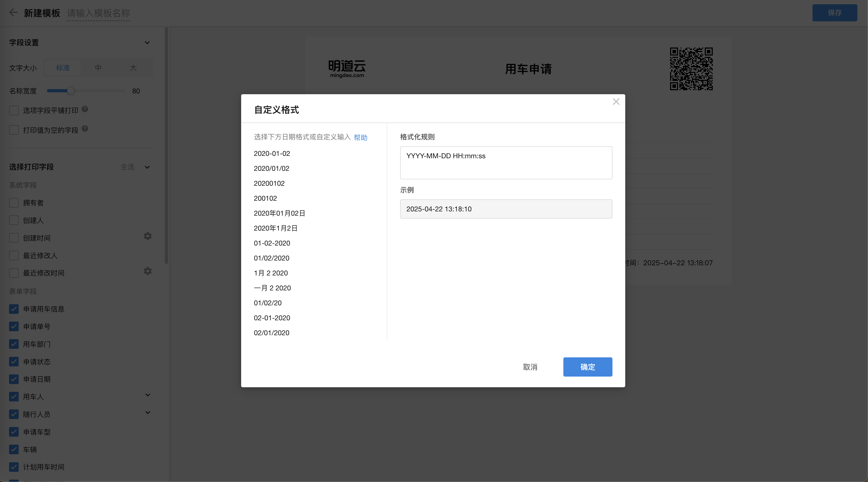The width and height of the screenshot is (868, 482).
Task: Uncheck 车辆 field
Action: (x=14, y=449)
